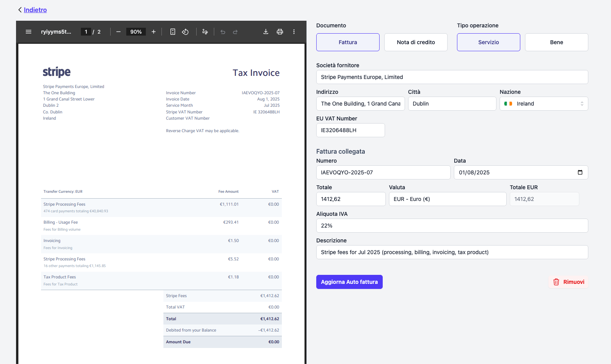This screenshot has height=364, width=611.
Task: Click invoice number IAEVOQYO-2025-07 in PDF
Action: [261, 93]
